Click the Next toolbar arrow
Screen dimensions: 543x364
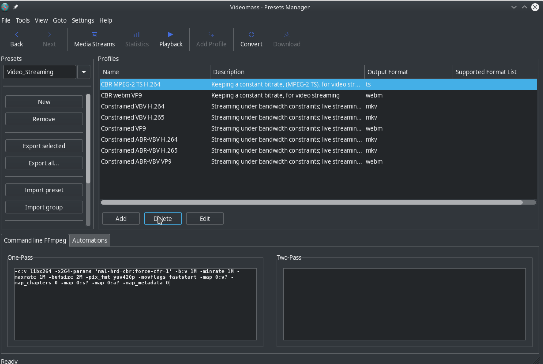coord(49,39)
